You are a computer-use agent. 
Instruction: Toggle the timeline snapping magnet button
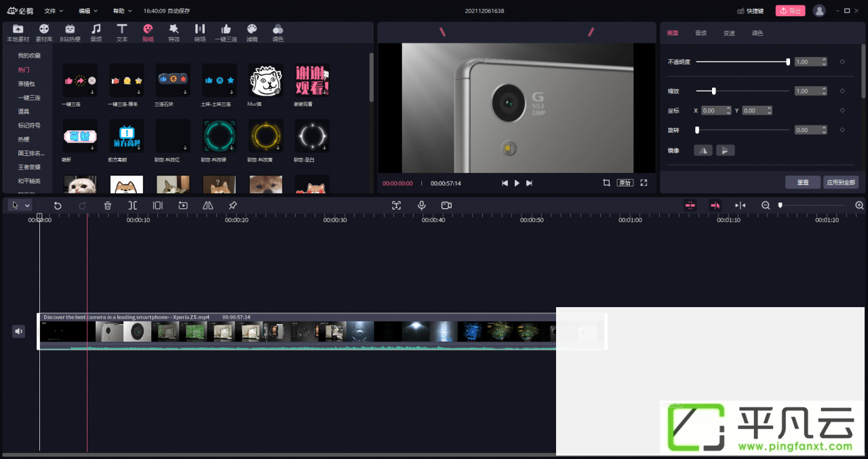click(x=690, y=205)
